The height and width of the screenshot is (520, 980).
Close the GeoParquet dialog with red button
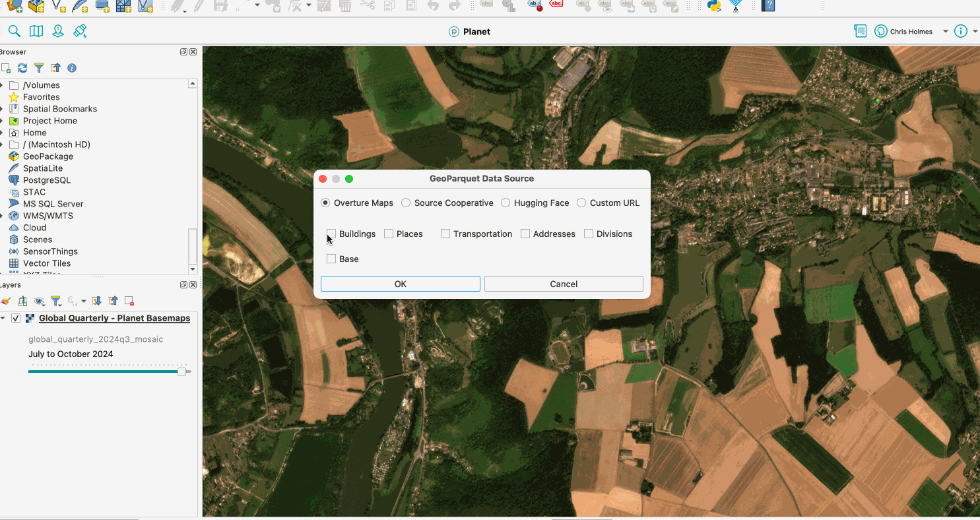(323, 179)
